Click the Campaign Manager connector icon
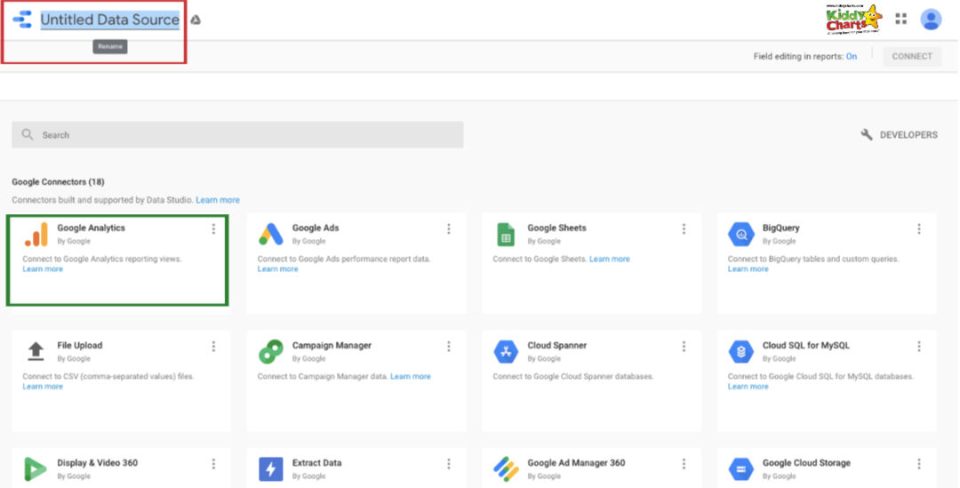960x488 pixels. (271, 351)
